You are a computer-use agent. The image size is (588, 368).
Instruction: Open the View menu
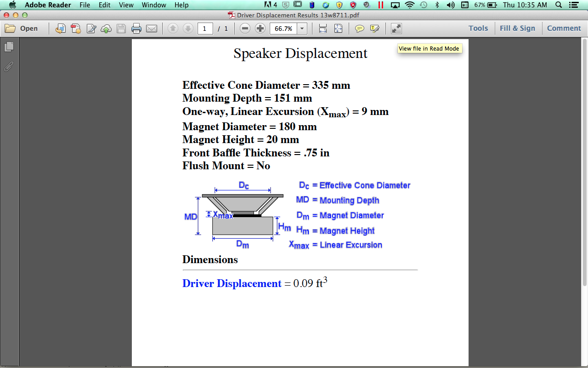tap(126, 5)
